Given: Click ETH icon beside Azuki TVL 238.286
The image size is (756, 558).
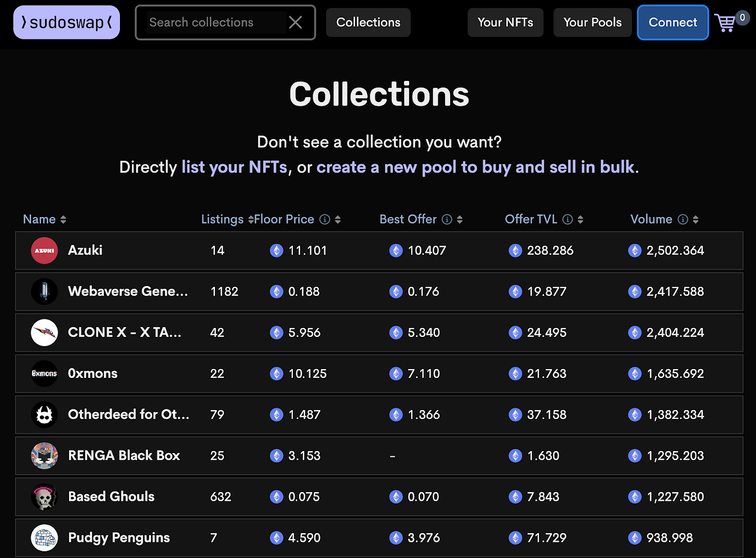Looking at the screenshot, I should pos(516,251).
